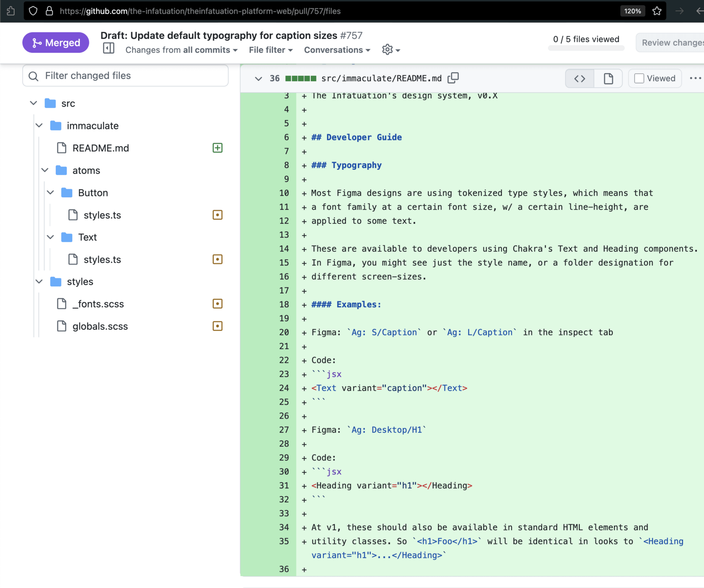Viewport: 704px width, 588px height.
Task: Select globals.scss in file tree
Action: click(100, 326)
